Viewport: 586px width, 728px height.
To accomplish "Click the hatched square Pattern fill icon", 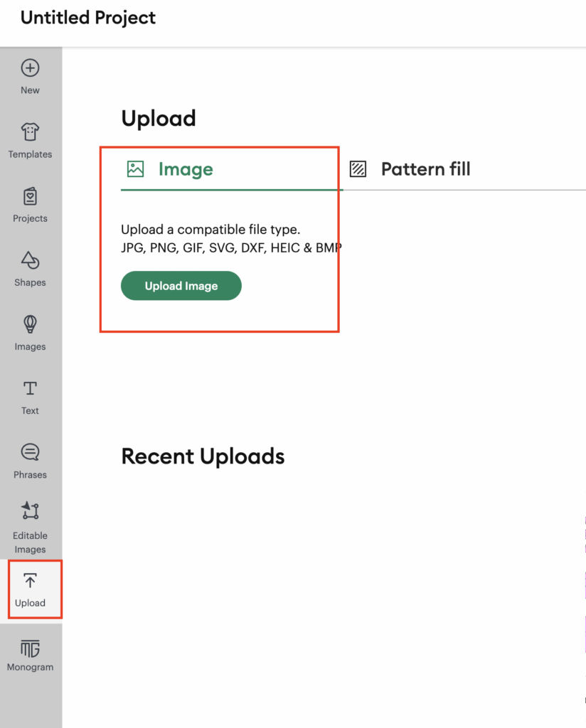I will coord(358,169).
